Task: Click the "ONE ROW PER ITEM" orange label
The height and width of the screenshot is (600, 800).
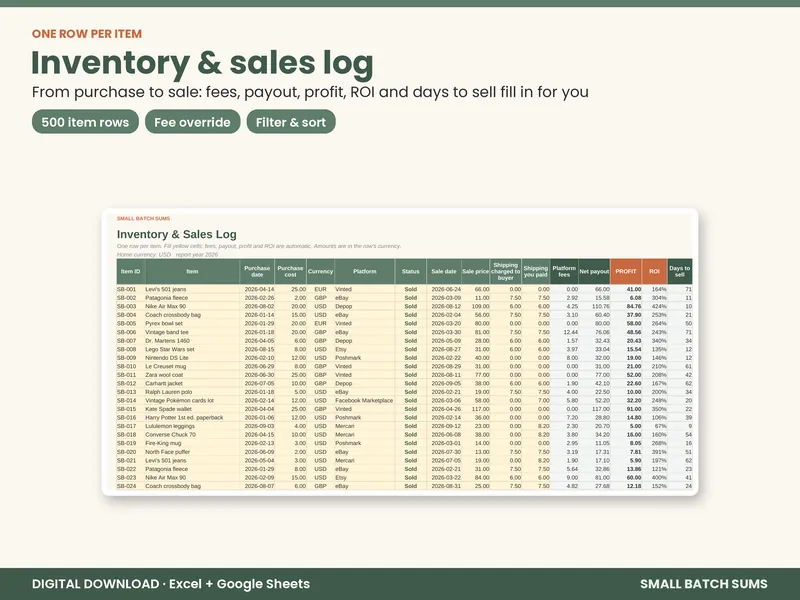Action: 87,34
